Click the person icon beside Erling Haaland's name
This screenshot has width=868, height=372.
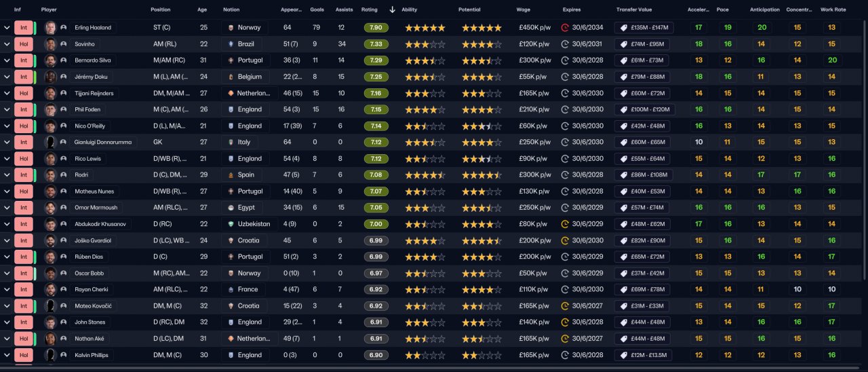pos(64,28)
